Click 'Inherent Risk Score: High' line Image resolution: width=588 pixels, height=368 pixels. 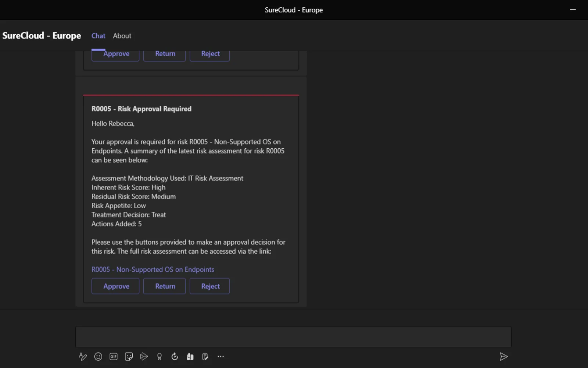(x=129, y=187)
